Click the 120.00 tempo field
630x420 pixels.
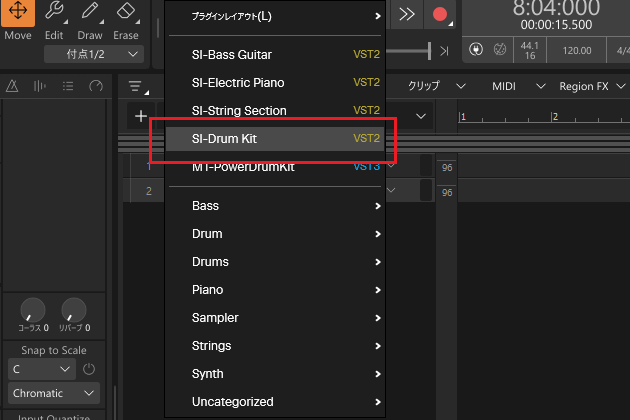[576, 49]
